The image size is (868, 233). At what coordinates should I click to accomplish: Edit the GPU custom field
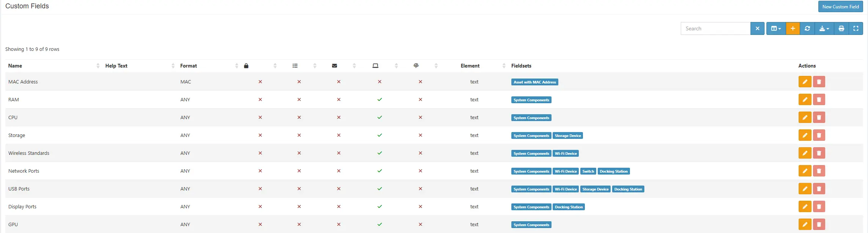click(805, 224)
